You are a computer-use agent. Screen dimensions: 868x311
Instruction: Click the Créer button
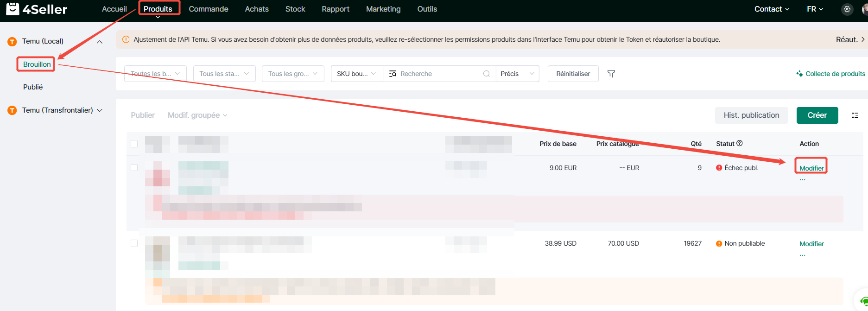pyautogui.click(x=817, y=115)
